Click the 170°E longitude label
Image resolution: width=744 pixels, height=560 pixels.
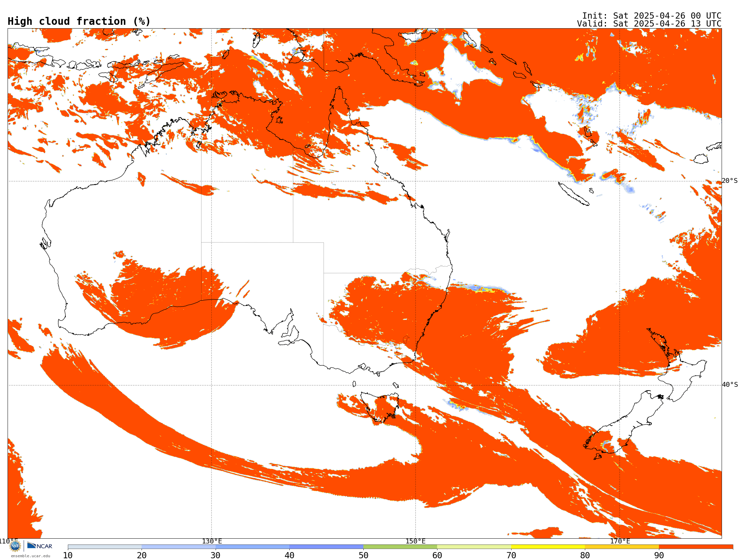pos(620,541)
